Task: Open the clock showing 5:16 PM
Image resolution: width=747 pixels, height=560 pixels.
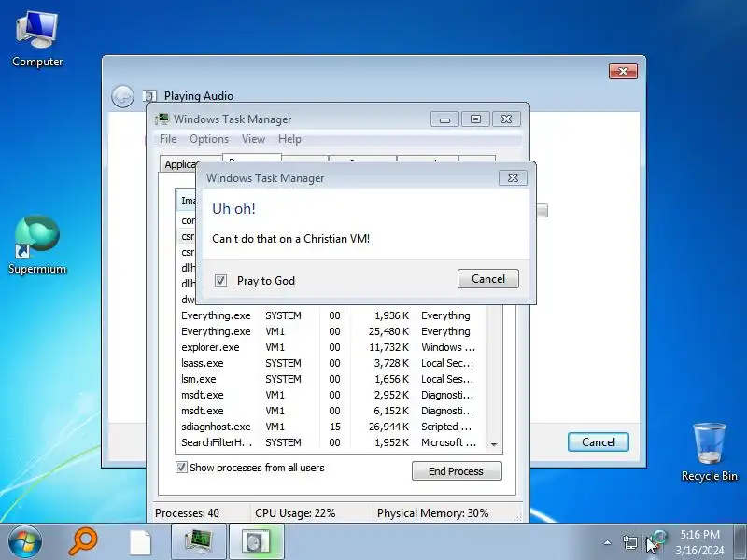Action: pyautogui.click(x=699, y=542)
